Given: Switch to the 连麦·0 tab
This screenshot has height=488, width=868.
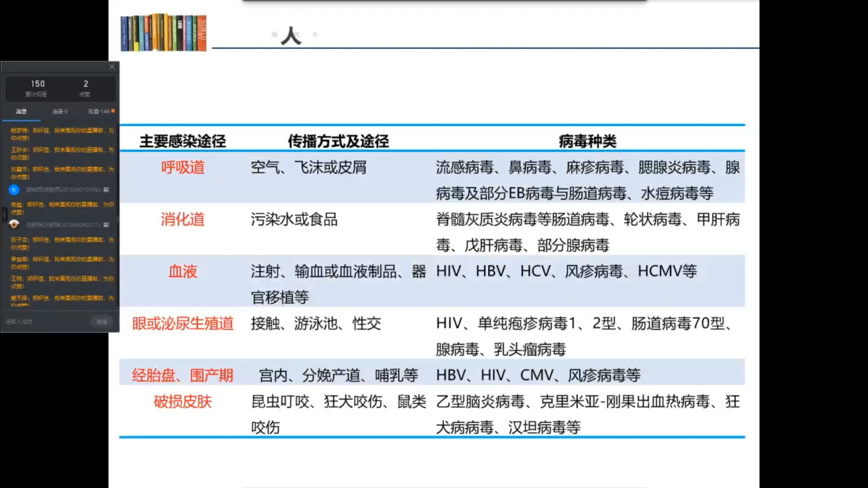Looking at the screenshot, I should [60, 111].
